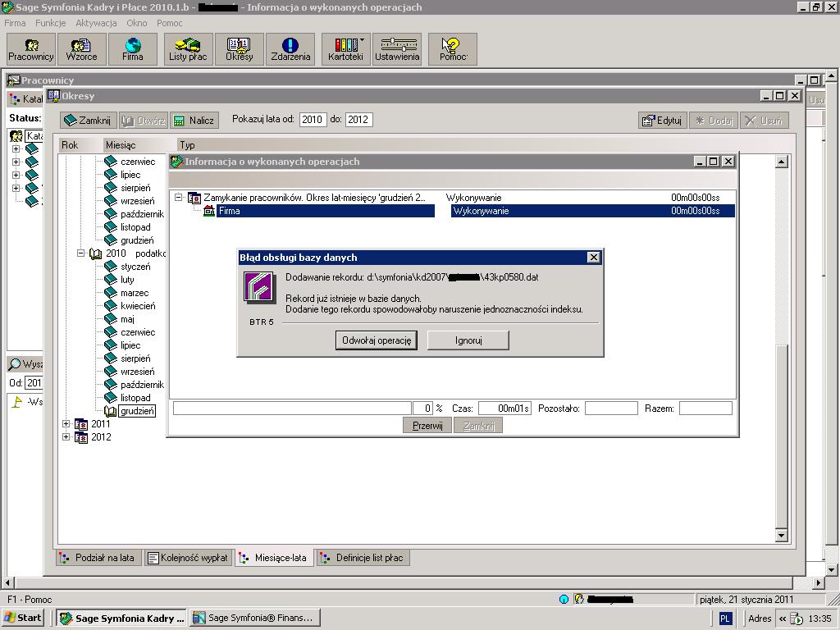The height and width of the screenshot is (630, 840).
Task: Click the PL language indicator
Action: coord(724,619)
